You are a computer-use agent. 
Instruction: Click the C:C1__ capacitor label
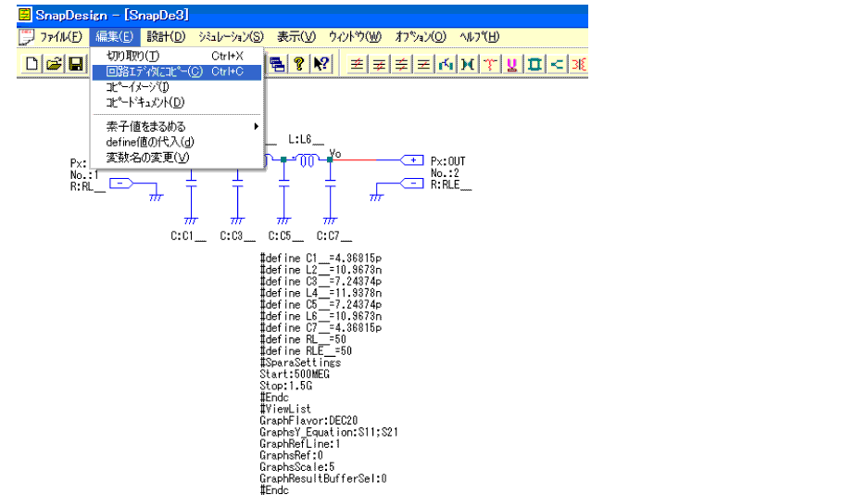tap(188, 235)
